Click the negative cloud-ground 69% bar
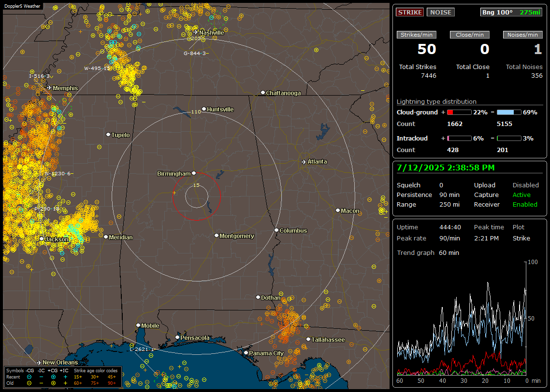The width and height of the screenshot is (550, 392). pos(509,112)
